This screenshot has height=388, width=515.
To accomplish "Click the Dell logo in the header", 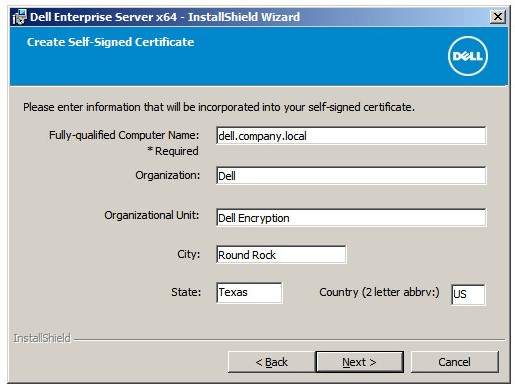I will click(x=468, y=56).
